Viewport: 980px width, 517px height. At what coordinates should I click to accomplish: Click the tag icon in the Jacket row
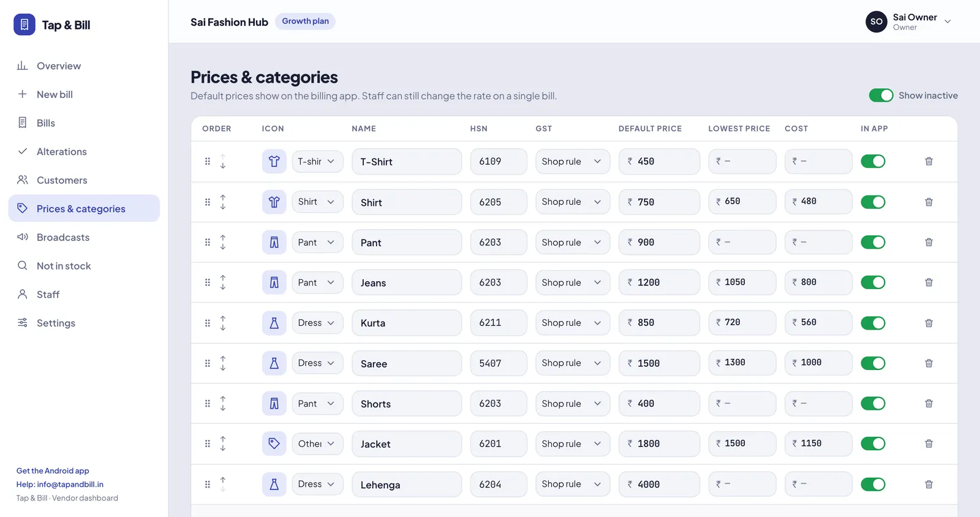pos(274,443)
